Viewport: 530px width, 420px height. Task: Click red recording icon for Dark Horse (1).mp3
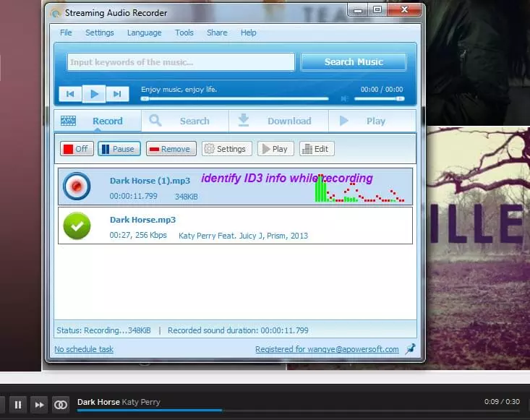point(76,186)
